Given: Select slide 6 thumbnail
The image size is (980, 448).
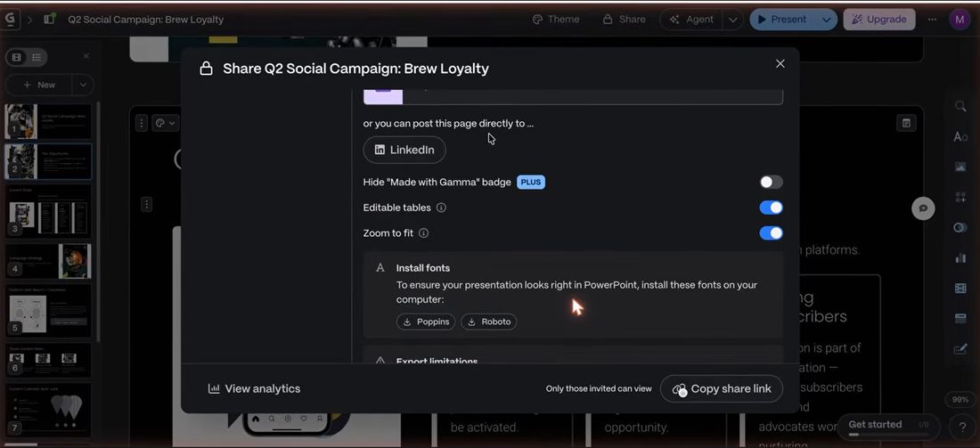Looking at the screenshot, I should (x=48, y=361).
